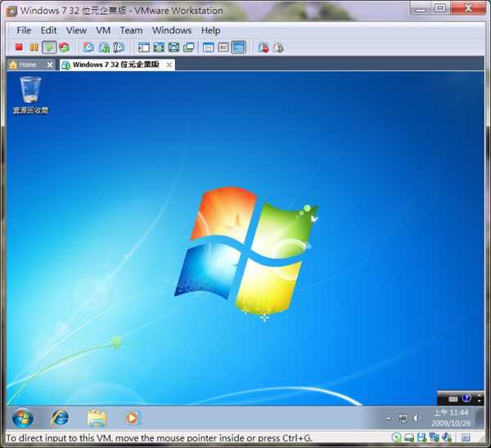Screen dimensions: 491x448
Task: Start recording with the record icon
Action: click(x=264, y=48)
